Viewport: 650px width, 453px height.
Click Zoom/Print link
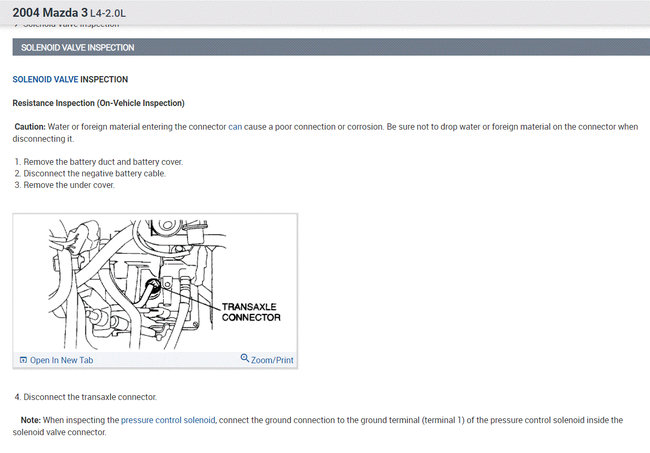[x=272, y=360]
